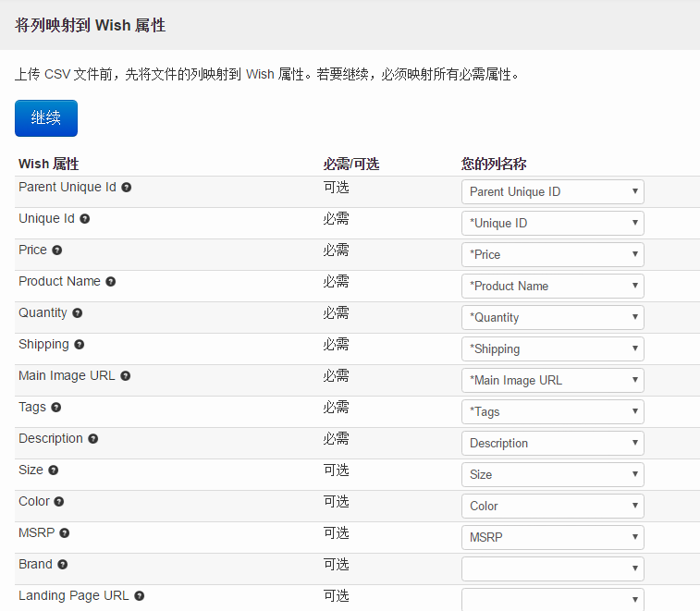Show help for Landing Page URL

point(140,596)
